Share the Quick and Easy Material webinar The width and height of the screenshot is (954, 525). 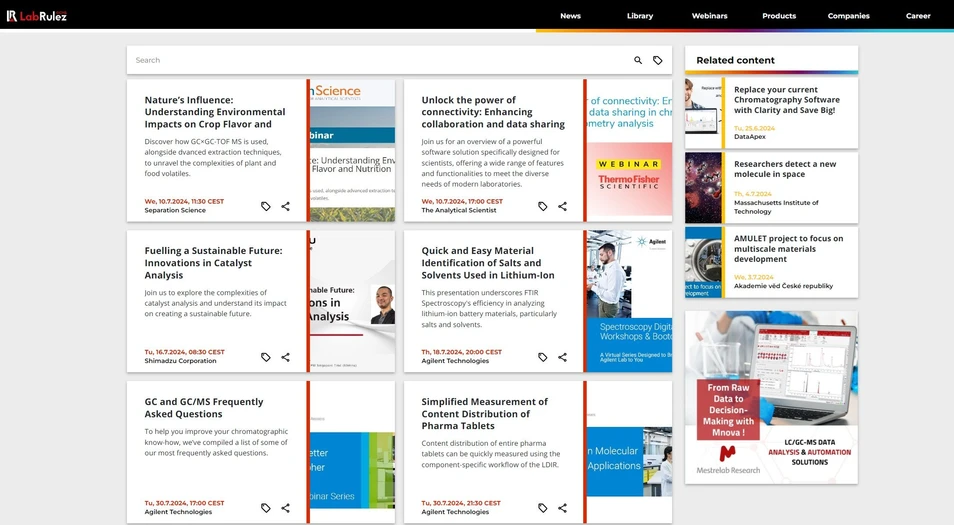click(562, 357)
